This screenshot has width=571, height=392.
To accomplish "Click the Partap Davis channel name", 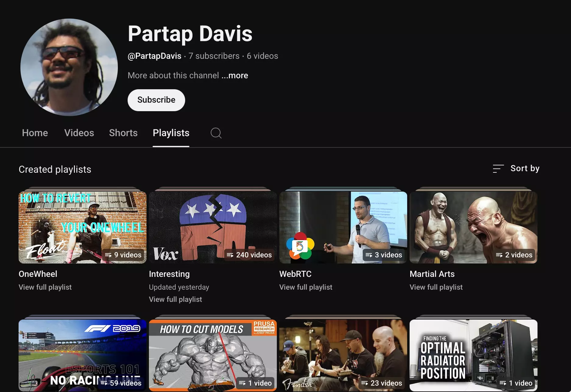I will pos(190,34).
